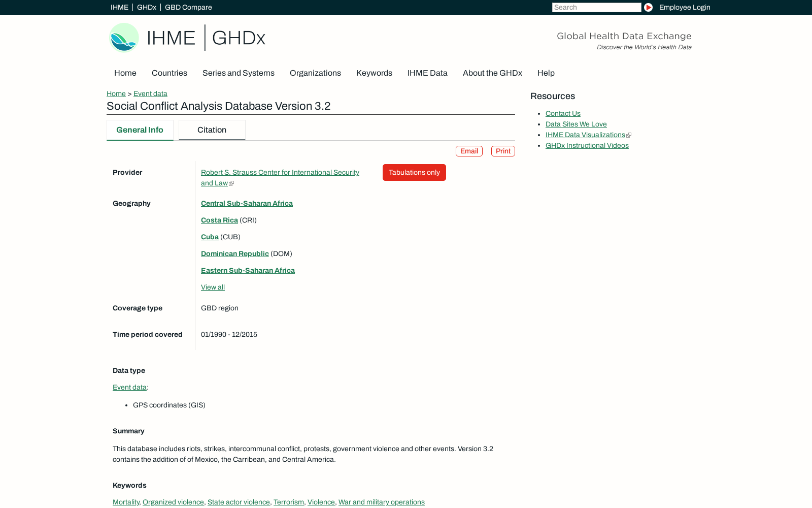This screenshot has height=508, width=812.
Task: Open the IHME Data menu item
Action: click(x=427, y=73)
